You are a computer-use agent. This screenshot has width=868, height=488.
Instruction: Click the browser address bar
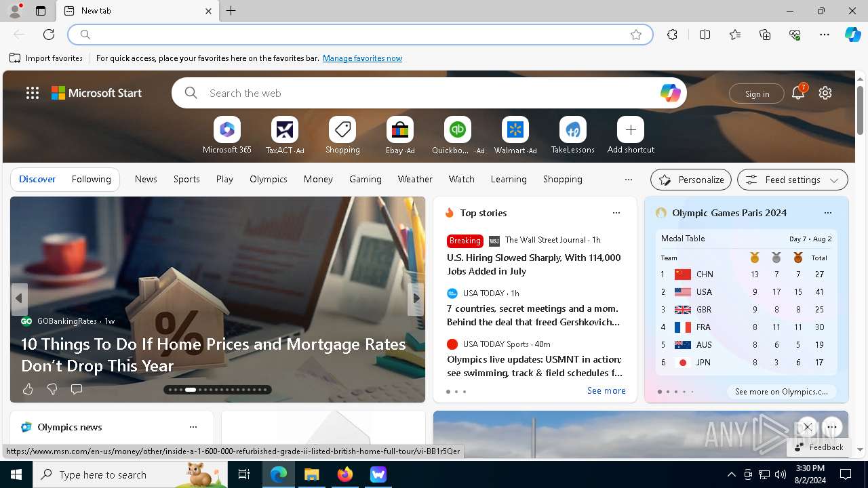[359, 35]
